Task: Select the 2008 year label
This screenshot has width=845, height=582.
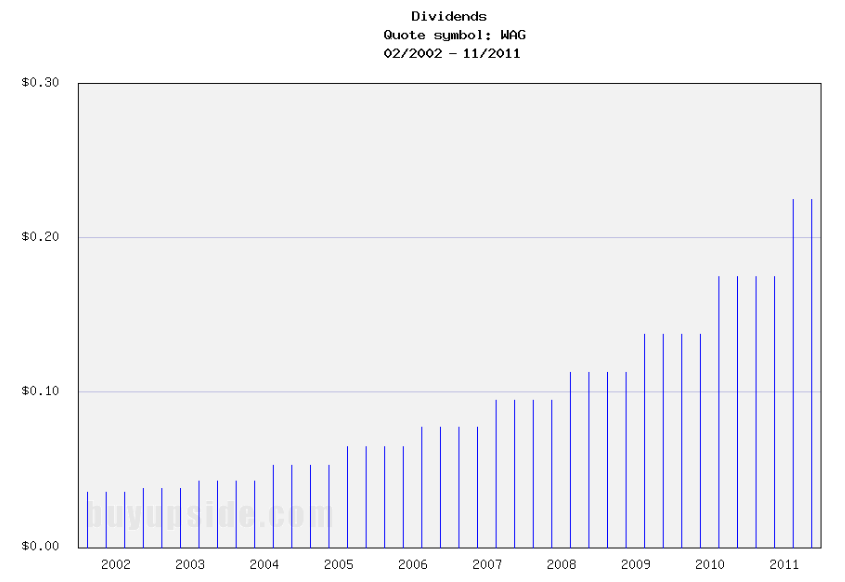Action: [563, 564]
